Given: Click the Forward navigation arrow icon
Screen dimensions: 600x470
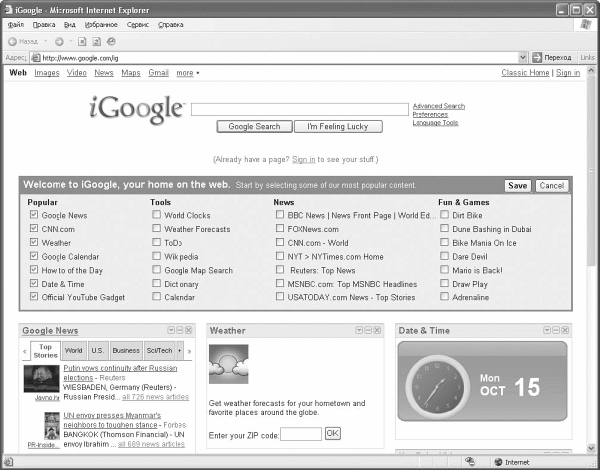Looking at the screenshot, I should 59,42.
